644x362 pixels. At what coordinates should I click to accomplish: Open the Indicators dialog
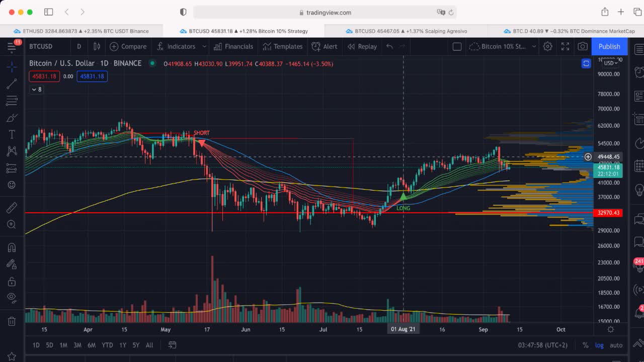(176, 46)
